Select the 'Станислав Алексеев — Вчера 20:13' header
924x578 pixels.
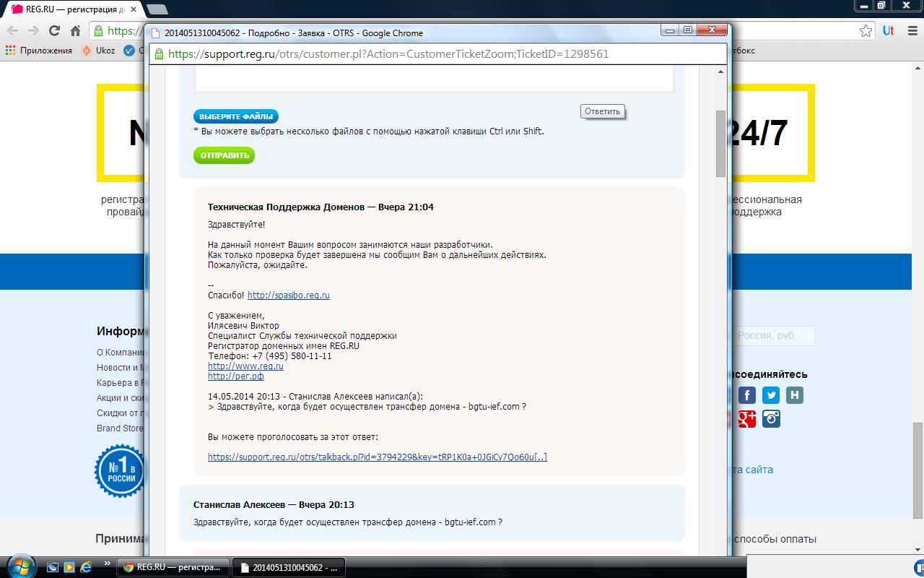pos(274,505)
